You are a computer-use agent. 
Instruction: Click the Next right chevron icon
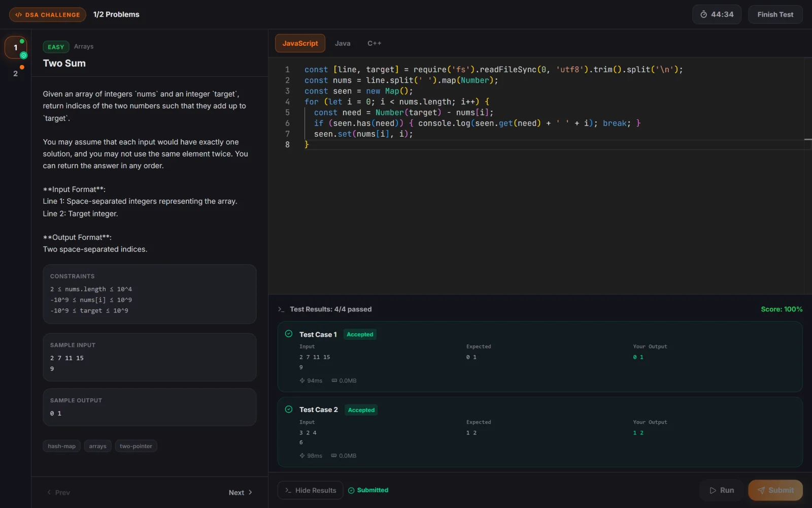250,492
